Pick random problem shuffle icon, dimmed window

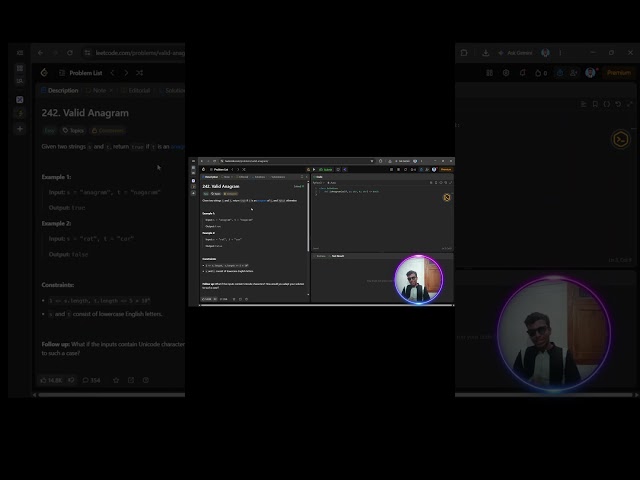[x=140, y=73]
